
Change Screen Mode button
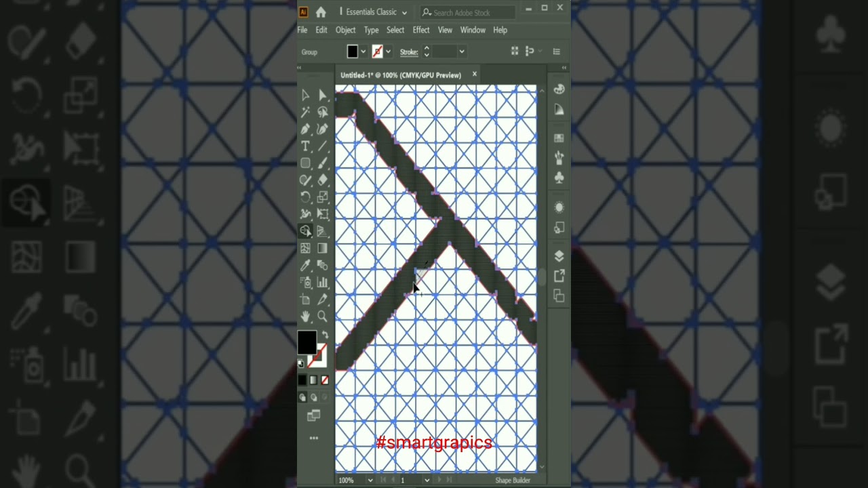313,415
